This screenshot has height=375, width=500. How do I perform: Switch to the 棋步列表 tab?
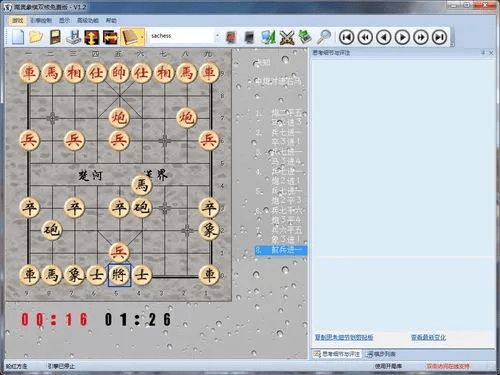coord(381,354)
